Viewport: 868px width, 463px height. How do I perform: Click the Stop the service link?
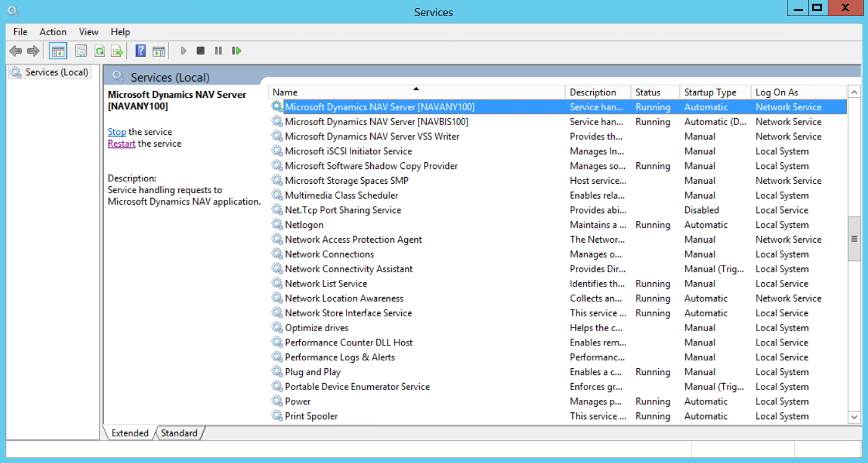[117, 132]
